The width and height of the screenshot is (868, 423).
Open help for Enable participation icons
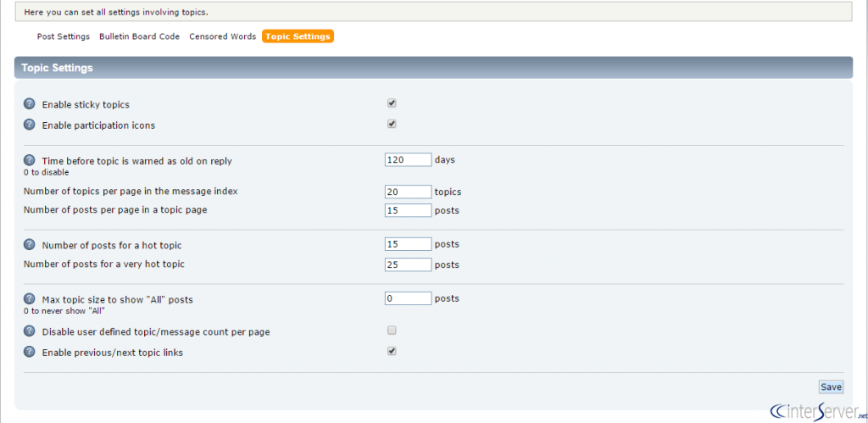tap(29, 125)
